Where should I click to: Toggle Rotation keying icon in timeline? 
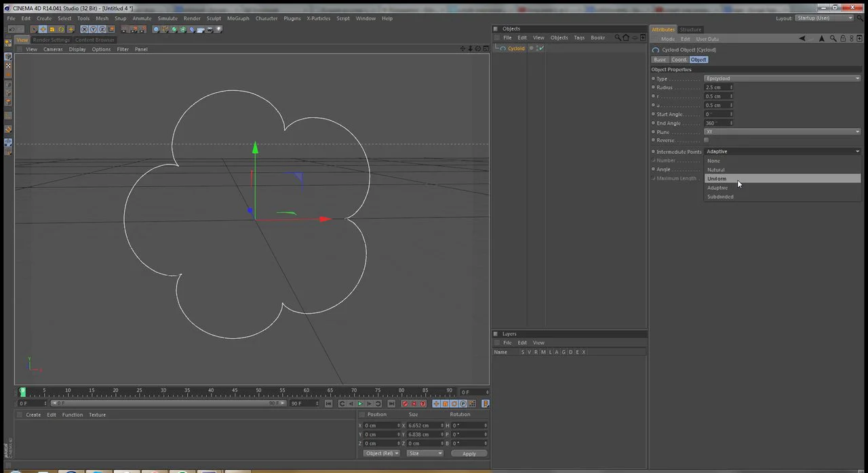point(454,403)
